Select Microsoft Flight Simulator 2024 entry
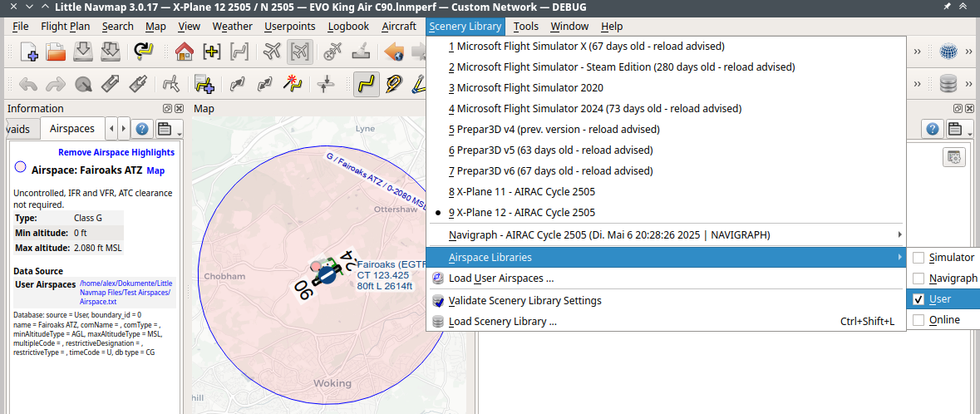The height and width of the screenshot is (414, 980). (x=665, y=109)
